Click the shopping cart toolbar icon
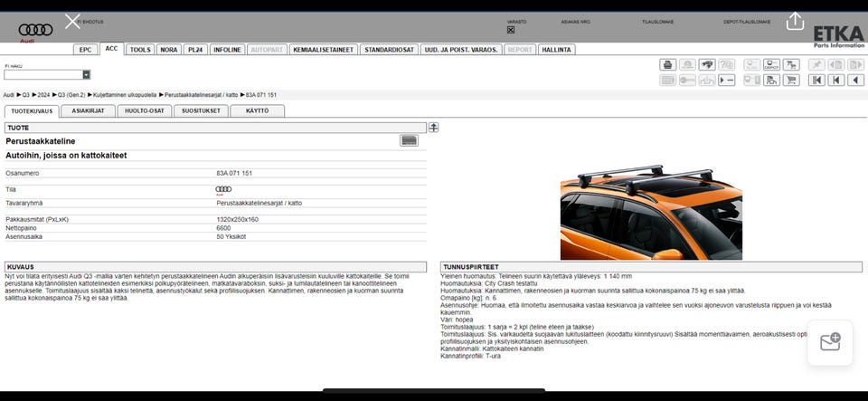This screenshot has height=401, width=868. [x=791, y=81]
